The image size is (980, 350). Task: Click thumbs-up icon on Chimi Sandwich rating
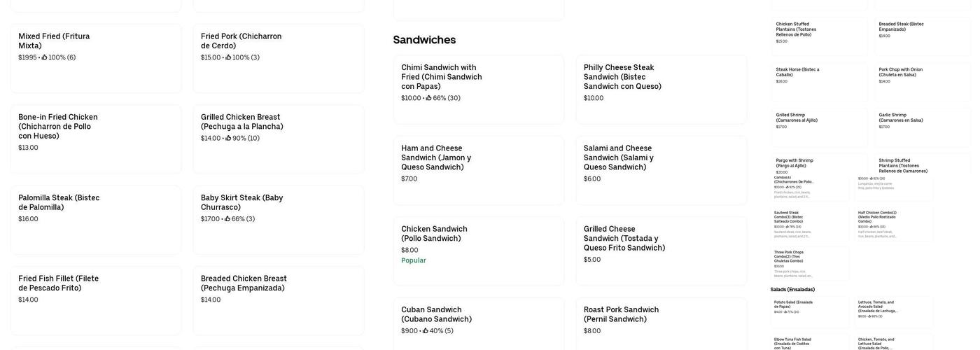428,98
